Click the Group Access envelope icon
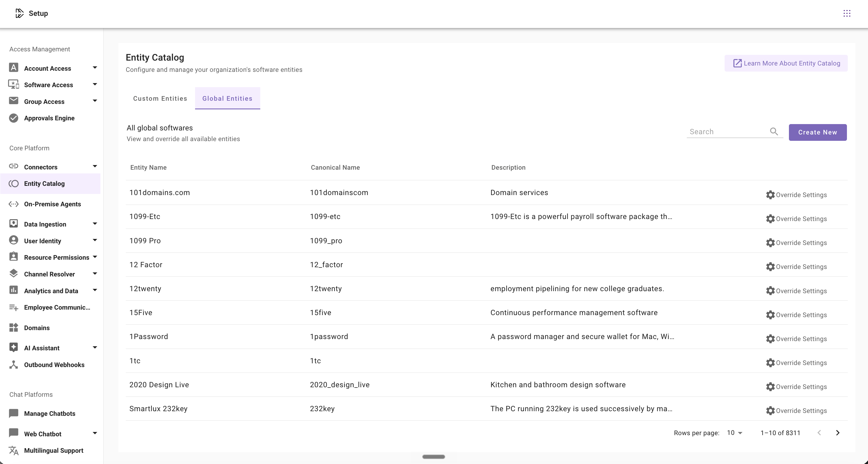This screenshot has width=868, height=464. click(14, 101)
